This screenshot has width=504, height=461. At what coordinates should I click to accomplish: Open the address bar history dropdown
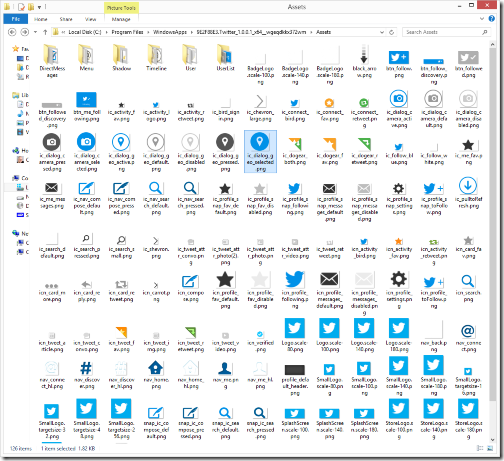(382, 32)
